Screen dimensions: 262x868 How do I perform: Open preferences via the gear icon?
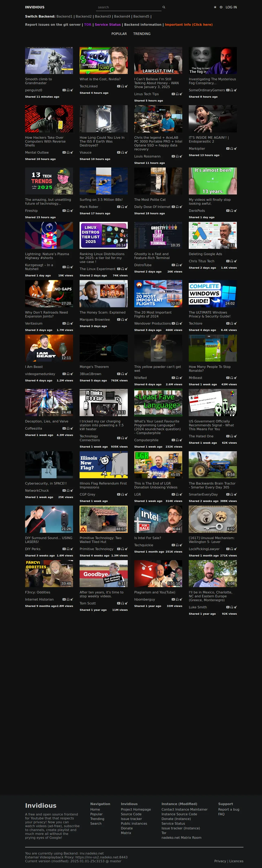pos(221,7)
